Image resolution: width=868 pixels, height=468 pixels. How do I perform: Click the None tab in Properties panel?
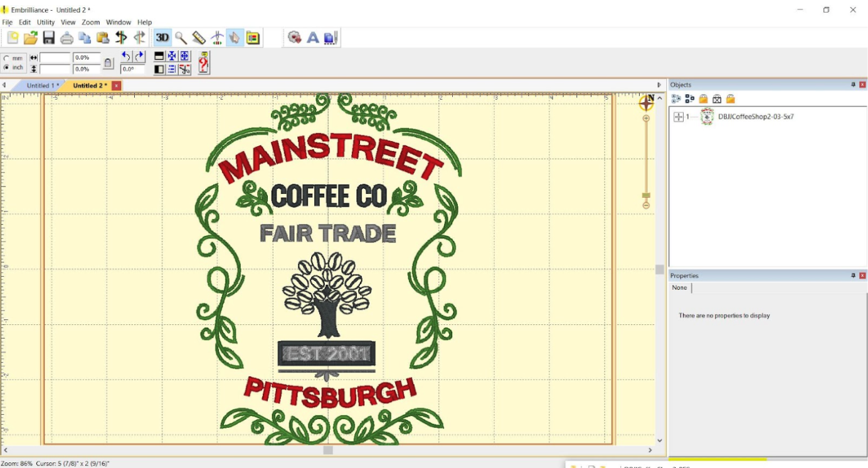[x=680, y=288]
